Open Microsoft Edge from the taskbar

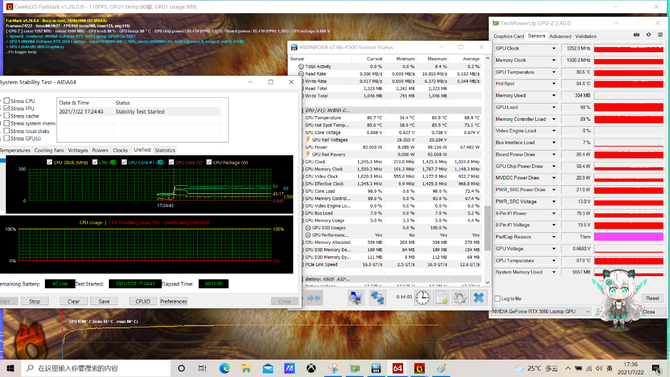coord(224,368)
